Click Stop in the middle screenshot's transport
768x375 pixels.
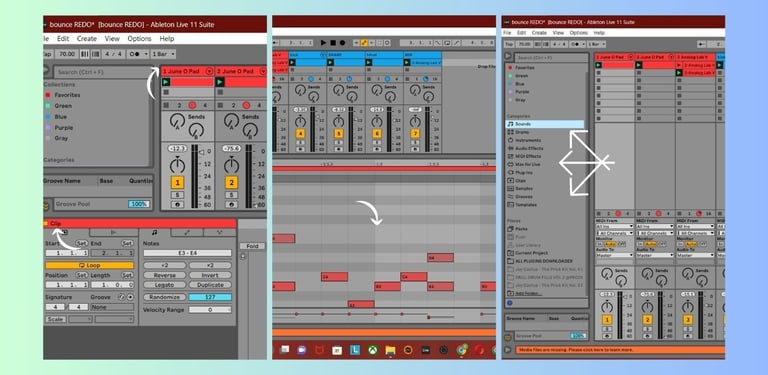333,43
